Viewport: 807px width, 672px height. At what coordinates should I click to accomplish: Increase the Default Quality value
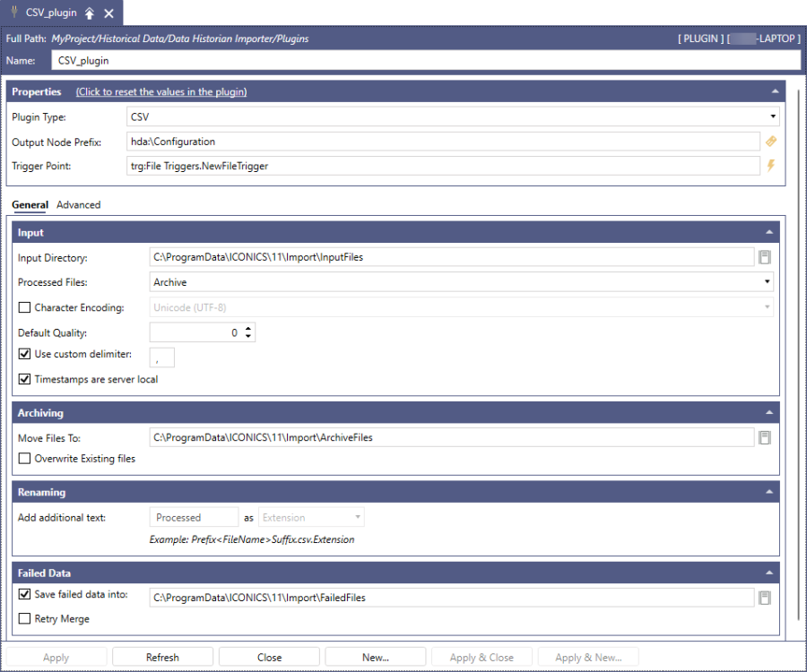(x=248, y=328)
